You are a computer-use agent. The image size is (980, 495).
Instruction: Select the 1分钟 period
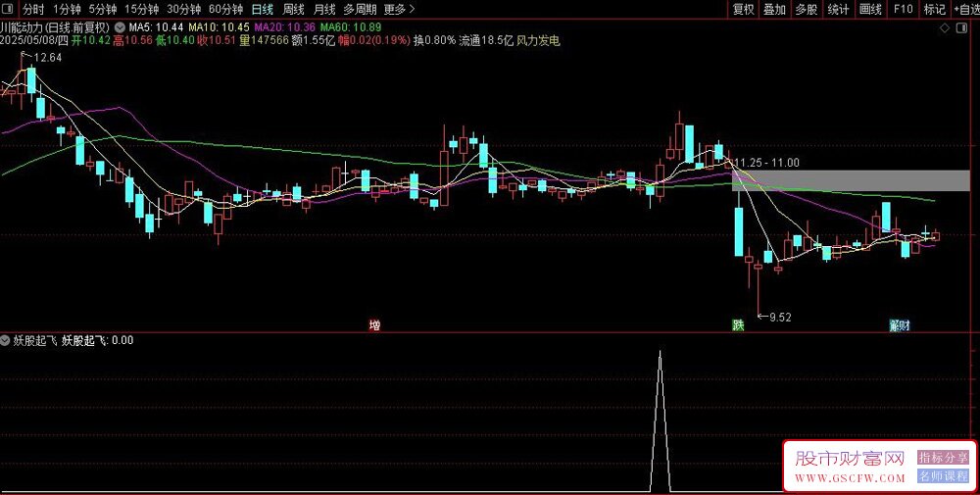(67, 9)
